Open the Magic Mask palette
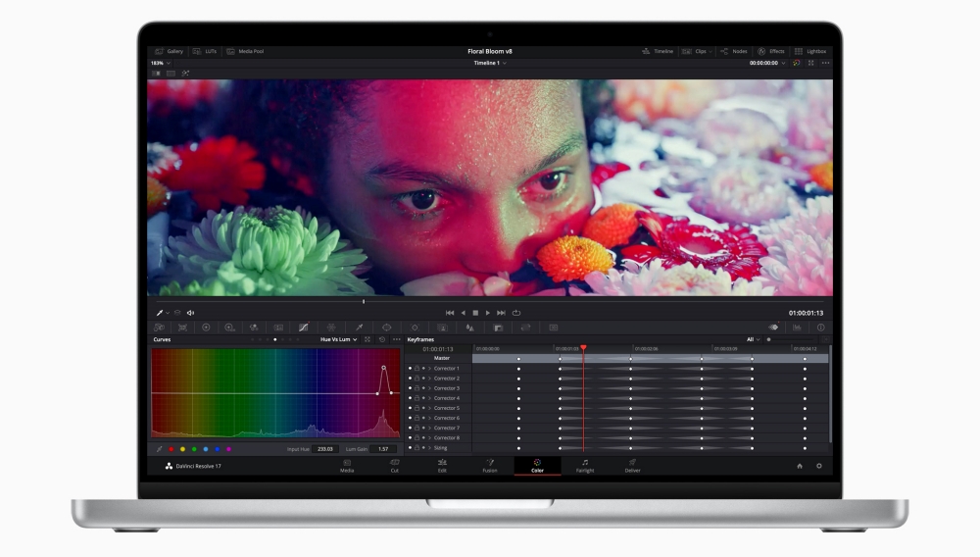The image size is (980, 557). pyautogui.click(x=443, y=328)
